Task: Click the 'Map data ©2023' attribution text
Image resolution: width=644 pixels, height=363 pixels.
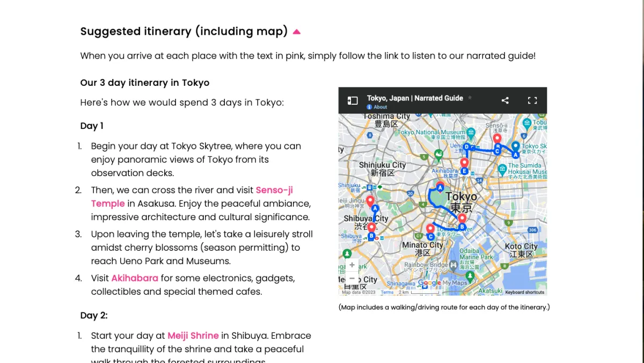Action: (x=358, y=293)
